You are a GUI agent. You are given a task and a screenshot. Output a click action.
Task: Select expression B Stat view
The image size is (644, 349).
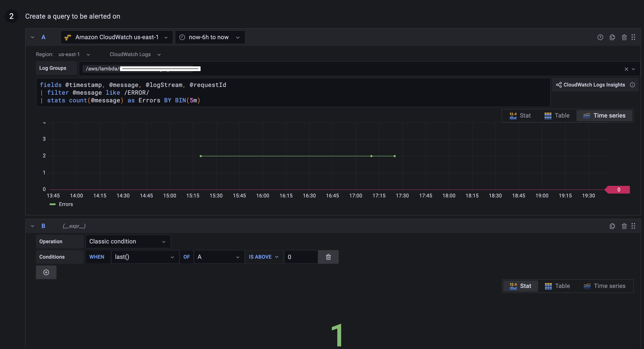(x=520, y=286)
